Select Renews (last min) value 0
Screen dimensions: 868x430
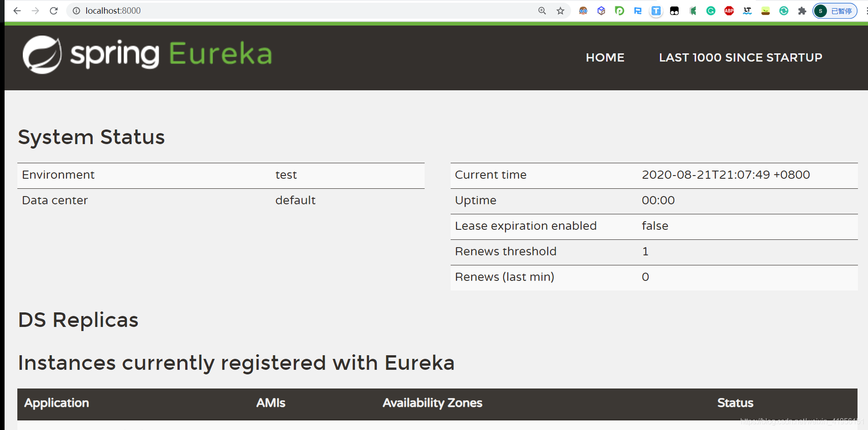coord(645,277)
